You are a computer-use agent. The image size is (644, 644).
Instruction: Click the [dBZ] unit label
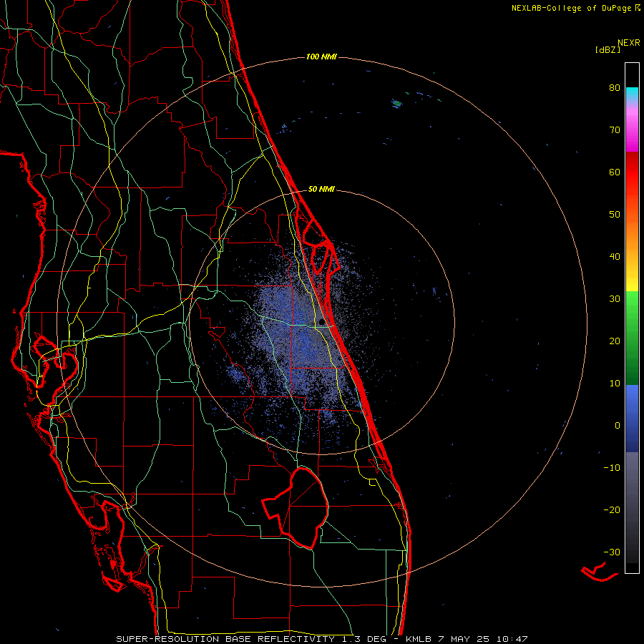(608, 50)
